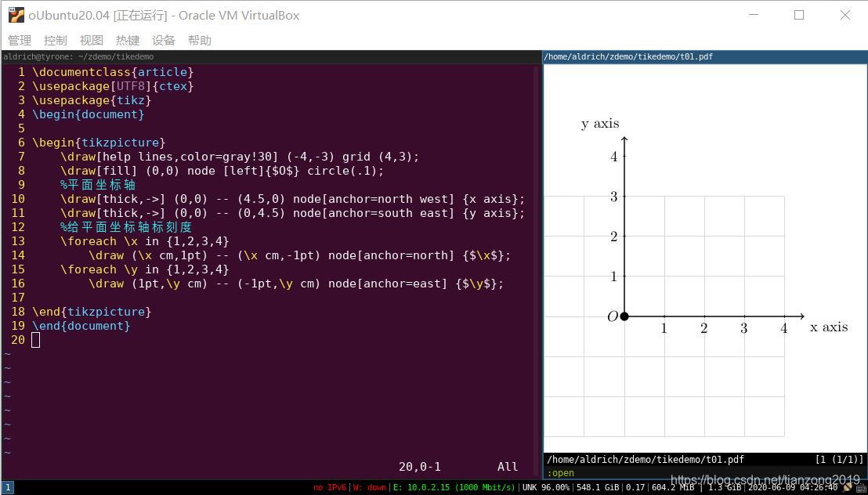Click the vim cursor block on line 20

coord(35,340)
